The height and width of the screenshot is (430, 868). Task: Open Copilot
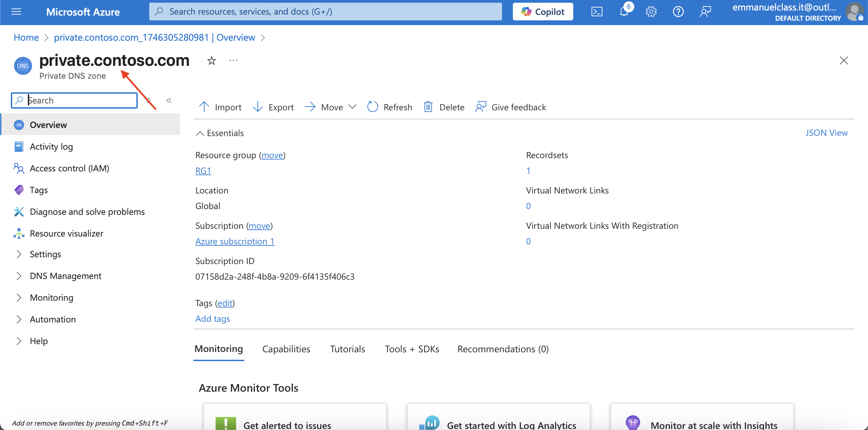pyautogui.click(x=543, y=12)
